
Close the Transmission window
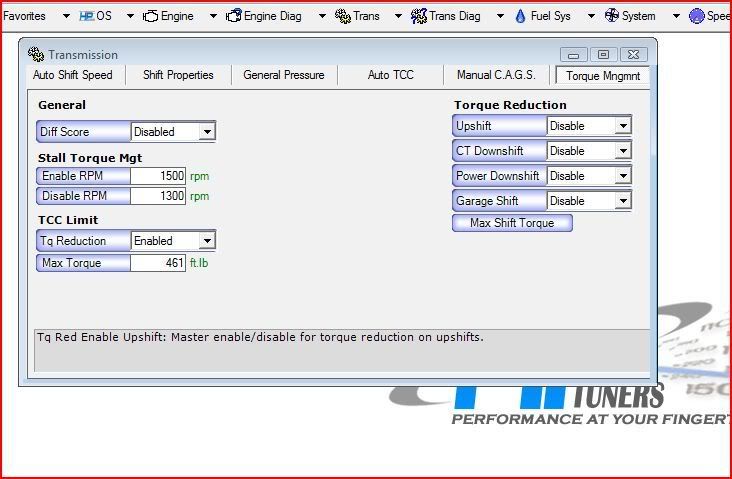633,55
